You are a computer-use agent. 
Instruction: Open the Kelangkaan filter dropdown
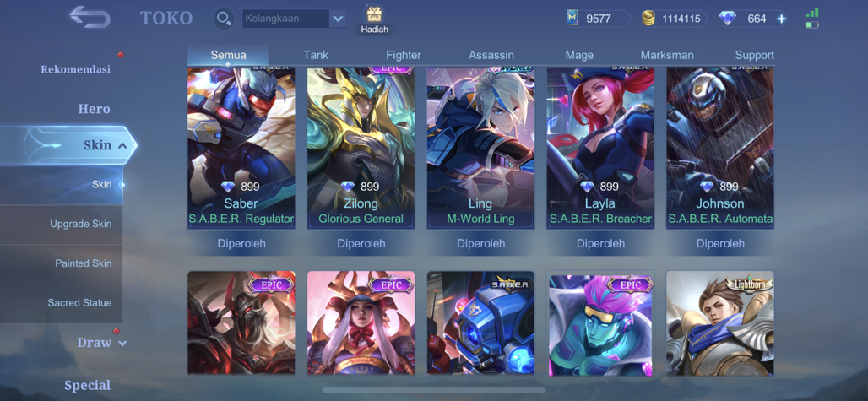click(x=295, y=19)
